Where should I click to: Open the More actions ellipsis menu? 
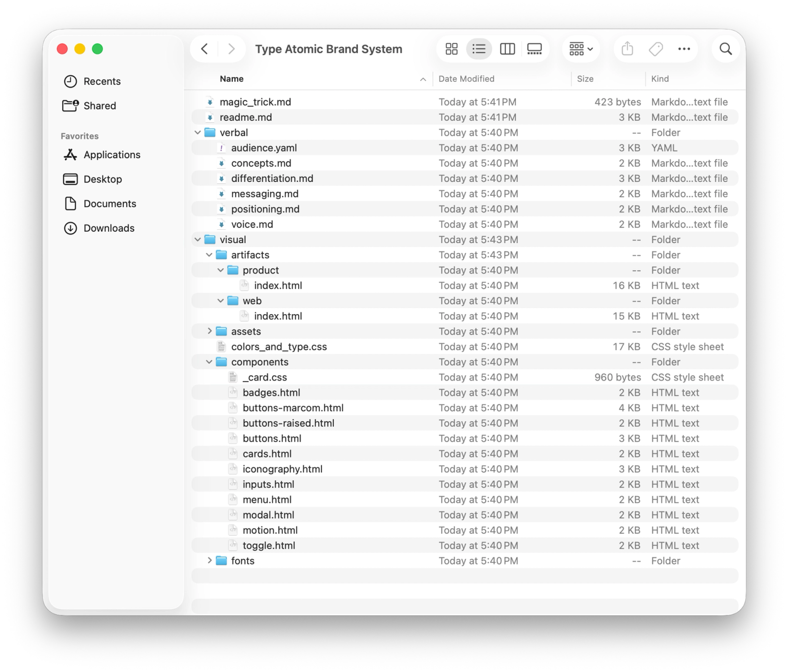[684, 49]
